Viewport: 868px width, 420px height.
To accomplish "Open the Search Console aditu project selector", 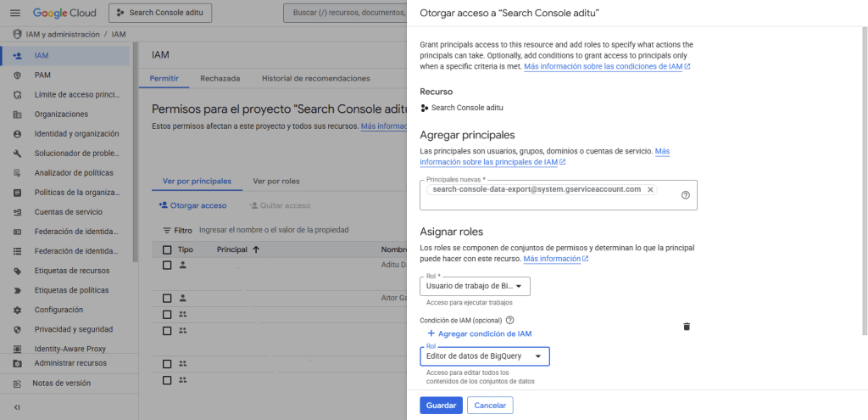I will click(160, 13).
